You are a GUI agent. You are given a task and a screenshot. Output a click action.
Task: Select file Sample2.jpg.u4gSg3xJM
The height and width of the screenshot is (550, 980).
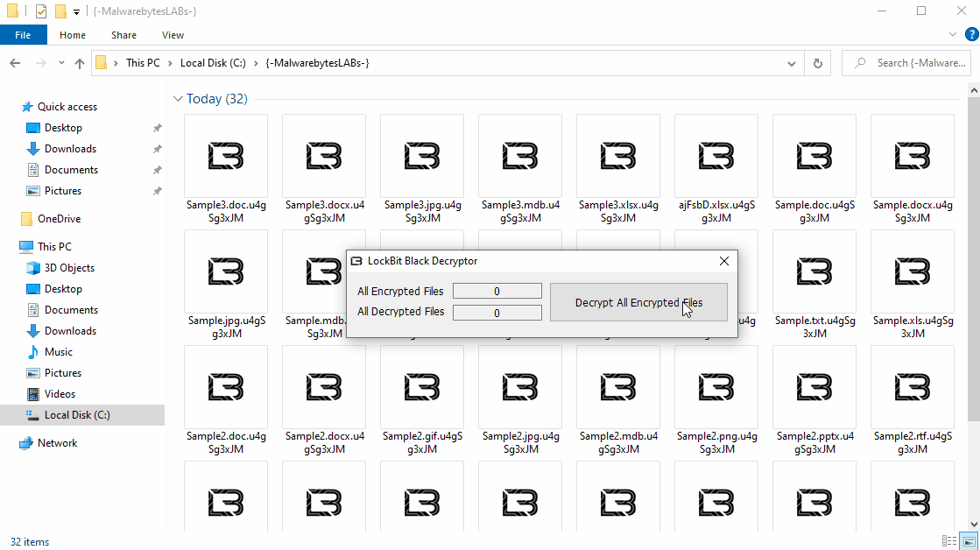[x=520, y=400]
